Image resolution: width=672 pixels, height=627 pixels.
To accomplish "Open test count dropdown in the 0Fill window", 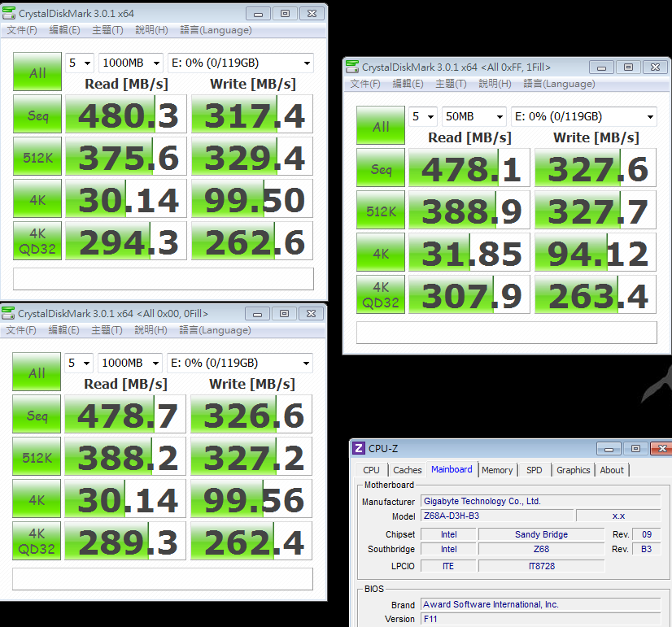I will 79,364.
